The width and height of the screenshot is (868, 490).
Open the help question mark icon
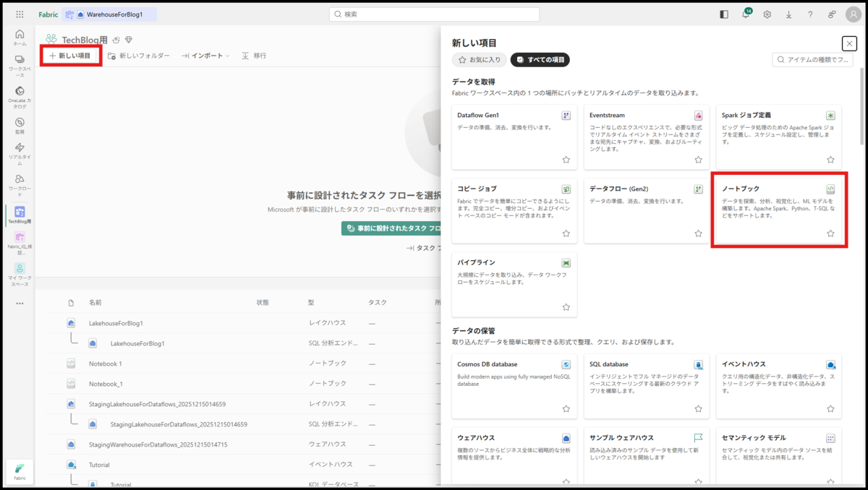click(810, 14)
